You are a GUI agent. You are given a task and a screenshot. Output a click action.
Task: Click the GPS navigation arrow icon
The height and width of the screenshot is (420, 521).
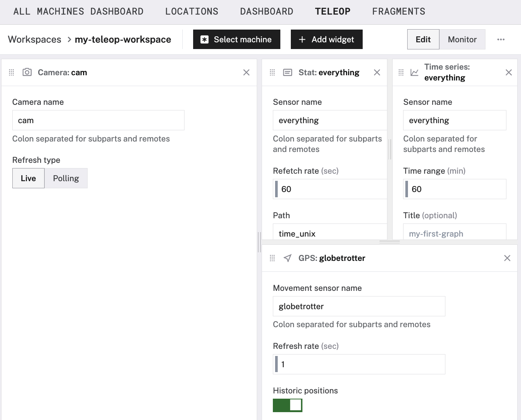click(287, 258)
